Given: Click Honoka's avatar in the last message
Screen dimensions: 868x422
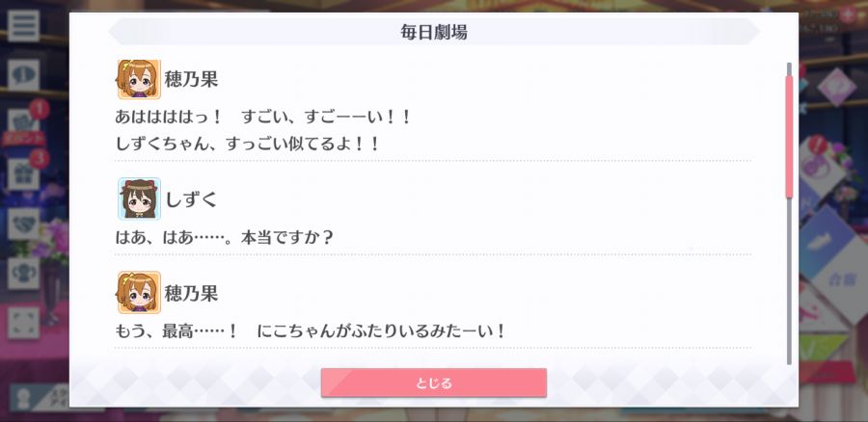Looking at the screenshot, I should tap(139, 293).
